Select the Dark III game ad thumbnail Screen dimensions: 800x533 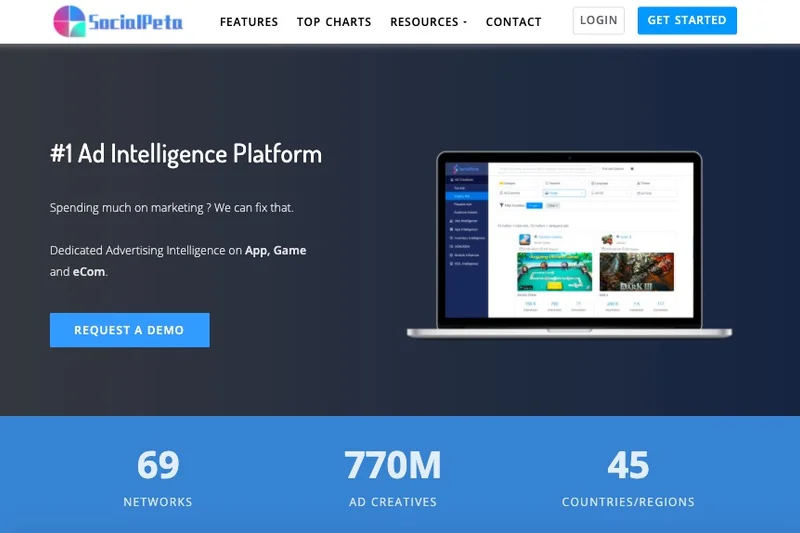tap(636, 271)
